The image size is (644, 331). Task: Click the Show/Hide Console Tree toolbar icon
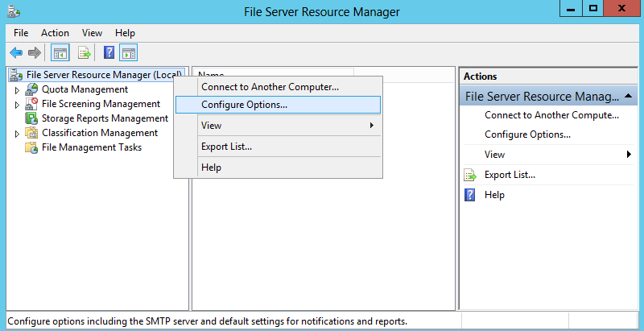point(60,52)
